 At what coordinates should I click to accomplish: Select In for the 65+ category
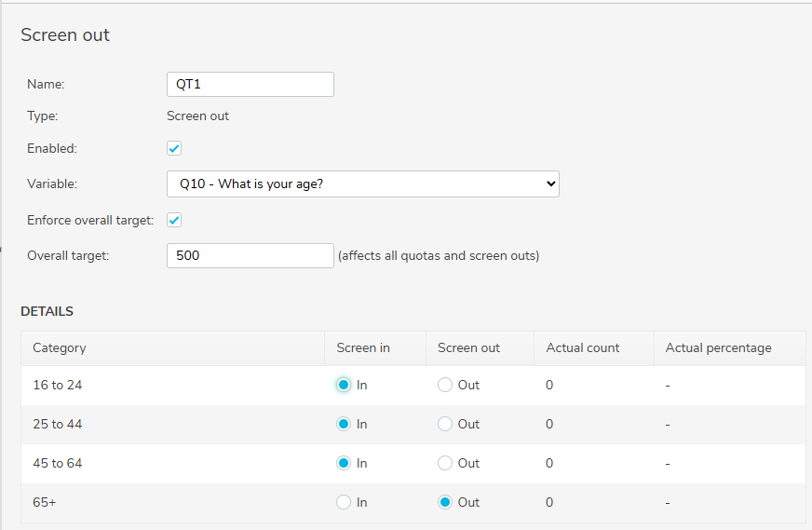point(344,503)
